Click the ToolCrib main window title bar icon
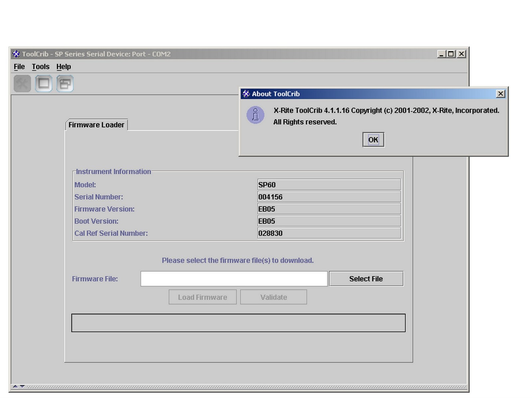532x398 pixels. 16,54
